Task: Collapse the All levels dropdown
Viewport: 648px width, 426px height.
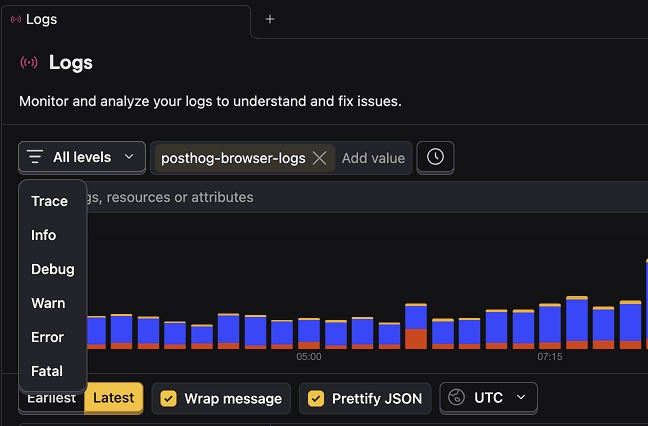Action: coord(82,157)
